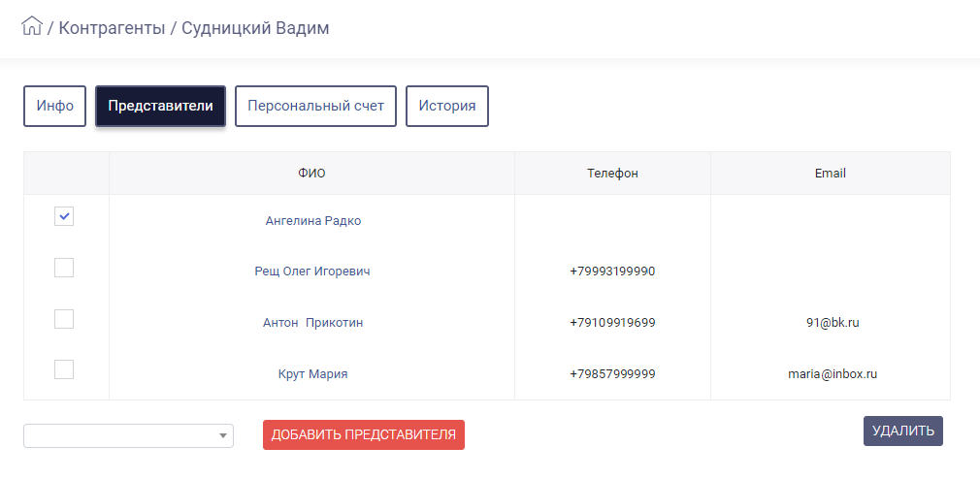Open the Персональный счет tab
This screenshot has height=479, width=980.
pos(315,106)
